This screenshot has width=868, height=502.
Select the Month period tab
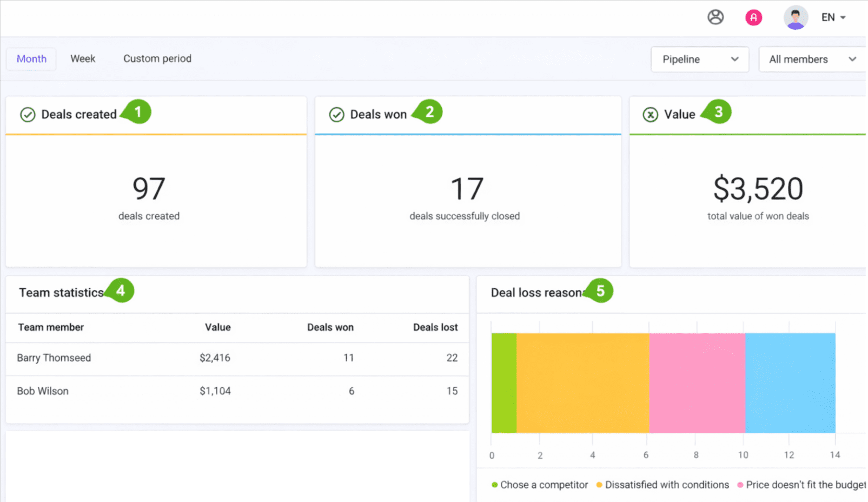31,58
